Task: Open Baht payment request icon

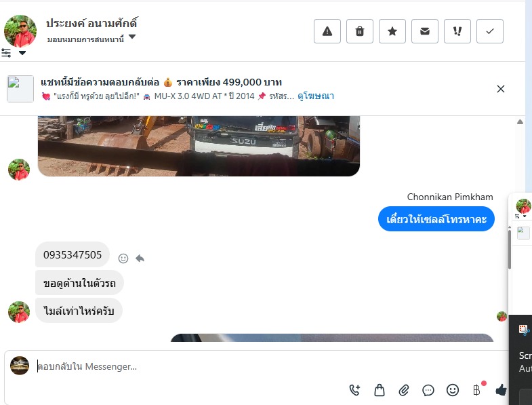Action: [476, 390]
